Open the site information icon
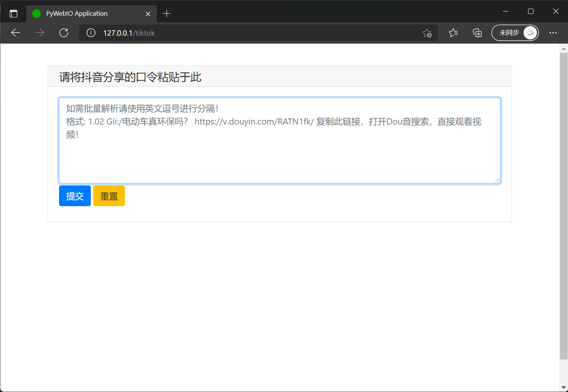Image resolution: width=568 pixels, height=392 pixels. (91, 33)
